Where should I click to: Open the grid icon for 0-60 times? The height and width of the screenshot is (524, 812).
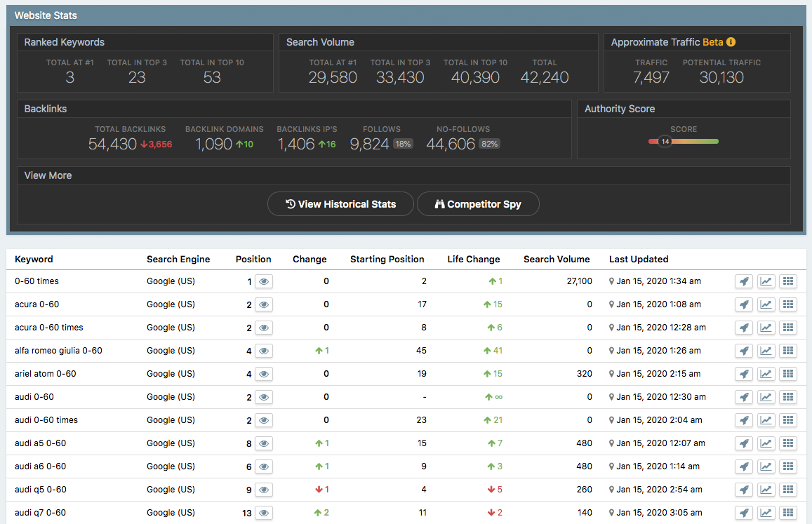click(x=788, y=281)
